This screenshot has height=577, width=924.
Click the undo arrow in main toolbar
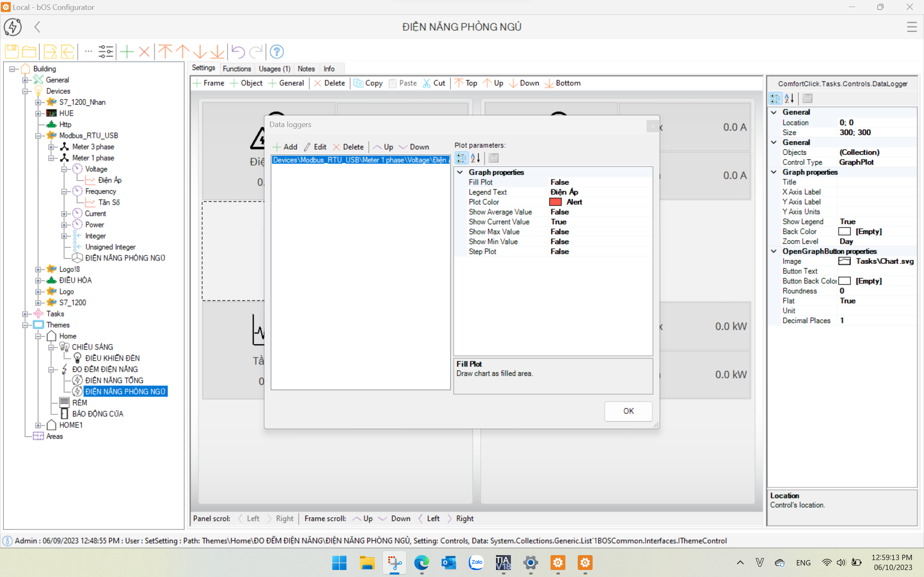pos(238,52)
